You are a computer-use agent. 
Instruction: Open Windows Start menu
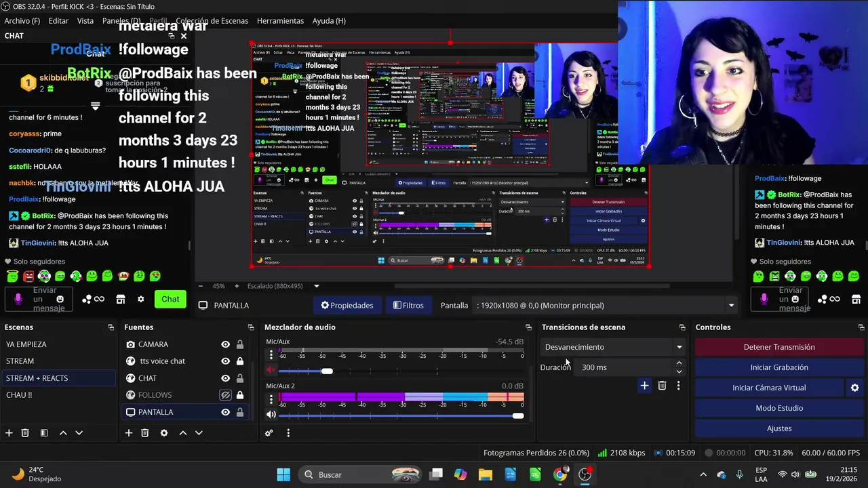[x=283, y=474]
